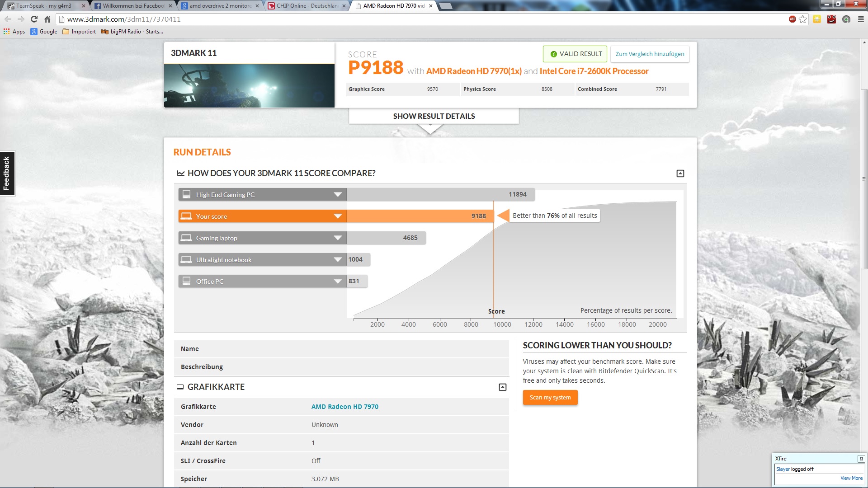Click the Facebook tab favicon

(x=98, y=6)
